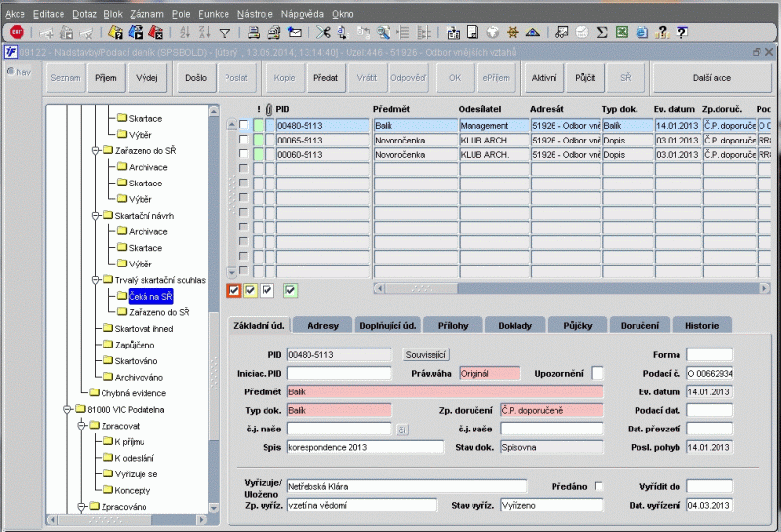
Task: Collapse the Skartační návrh tree node
Action: coord(95,215)
